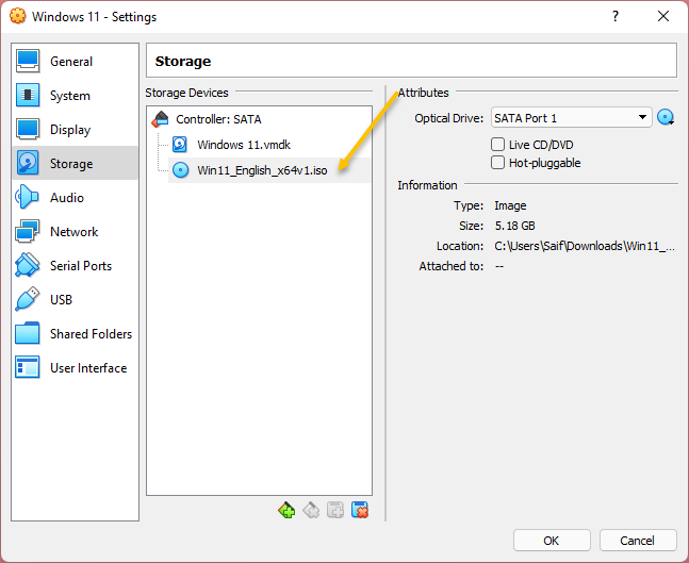Click the USB connector icon
The height and width of the screenshot is (563, 689).
(27, 299)
